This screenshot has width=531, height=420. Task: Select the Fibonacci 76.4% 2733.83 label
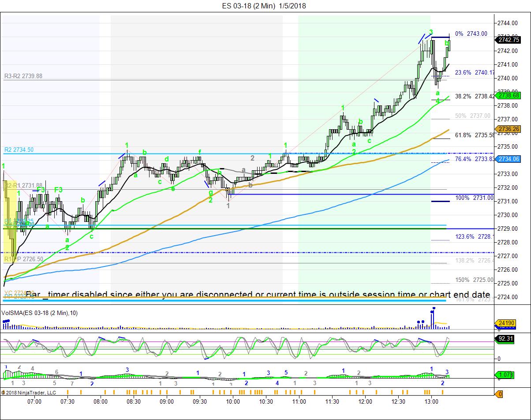coord(475,159)
